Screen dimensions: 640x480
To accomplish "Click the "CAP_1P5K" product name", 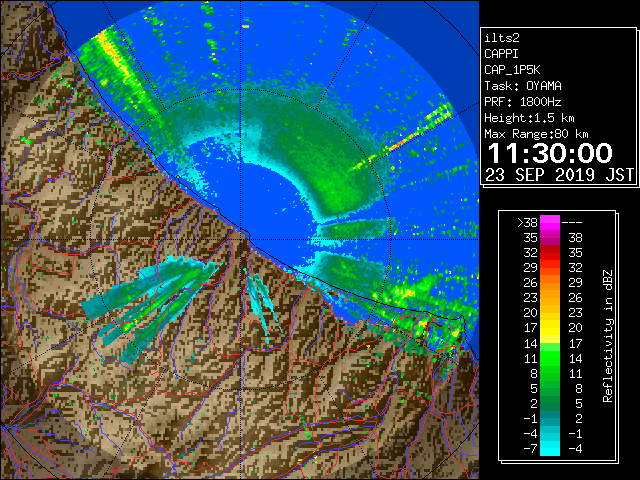I will tap(512, 70).
